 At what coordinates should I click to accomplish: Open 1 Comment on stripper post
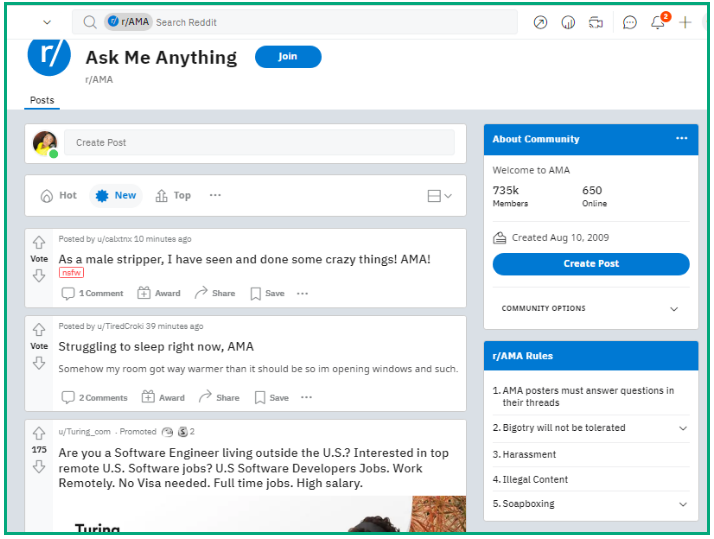click(x=92, y=294)
